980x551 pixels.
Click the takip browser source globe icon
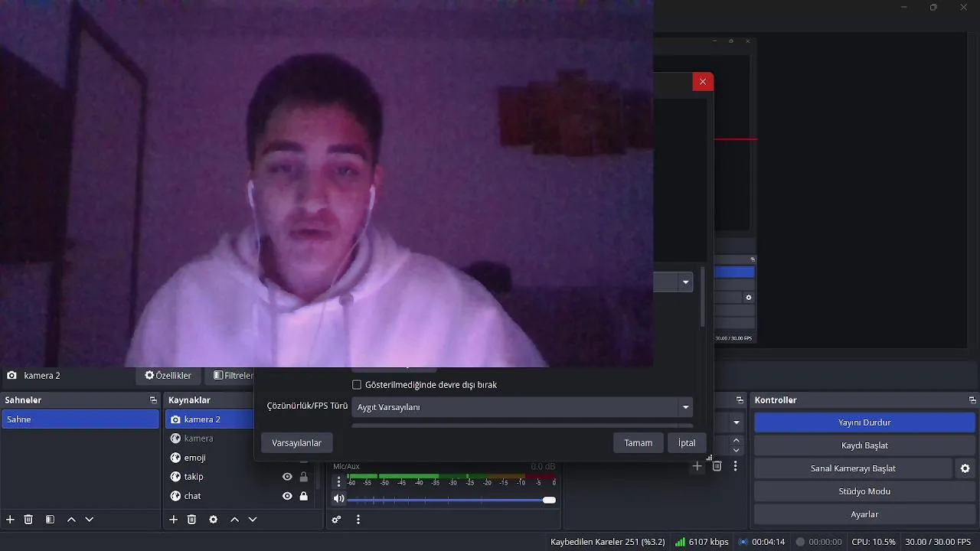[x=175, y=477]
